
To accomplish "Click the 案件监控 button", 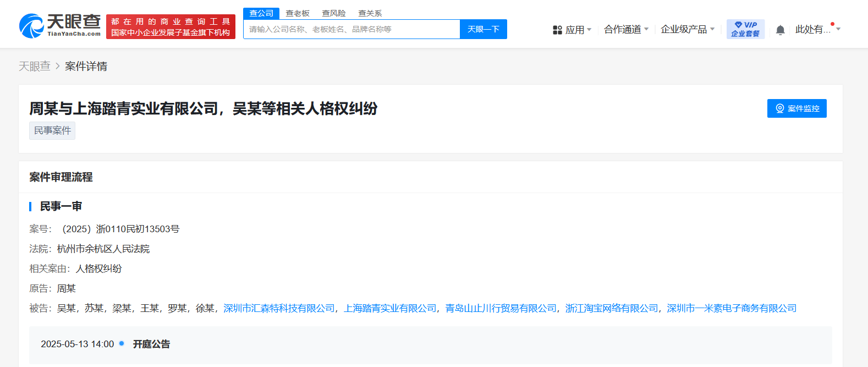I will (x=796, y=108).
